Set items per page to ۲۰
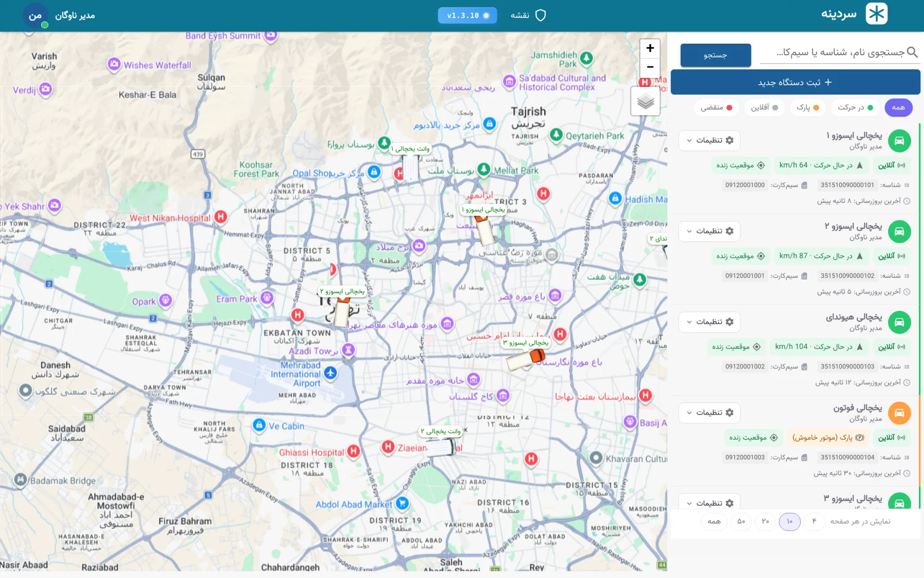The height and width of the screenshot is (578, 924). coord(765,521)
